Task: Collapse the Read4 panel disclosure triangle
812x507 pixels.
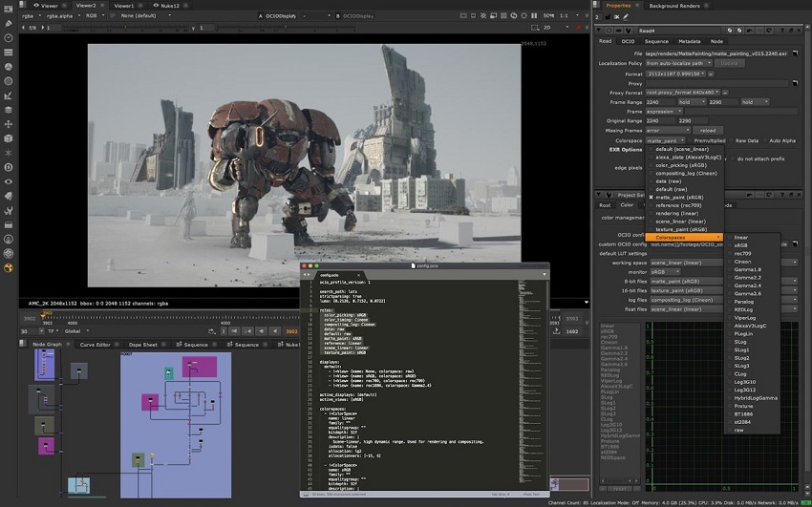Action: (x=599, y=32)
